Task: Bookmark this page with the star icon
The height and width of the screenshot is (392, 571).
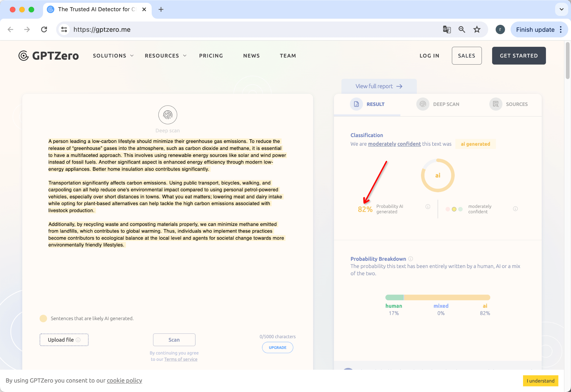Action: pyautogui.click(x=477, y=30)
